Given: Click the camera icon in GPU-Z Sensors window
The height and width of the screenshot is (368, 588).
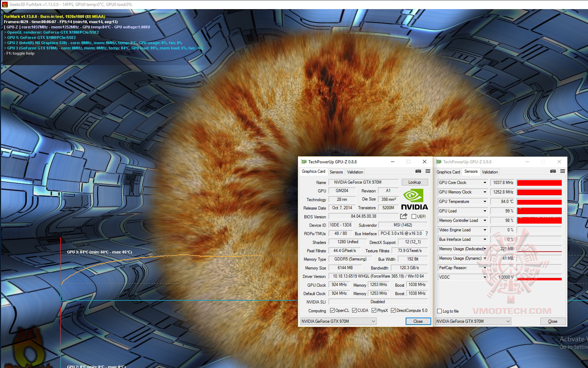Looking at the screenshot, I should (553, 171).
